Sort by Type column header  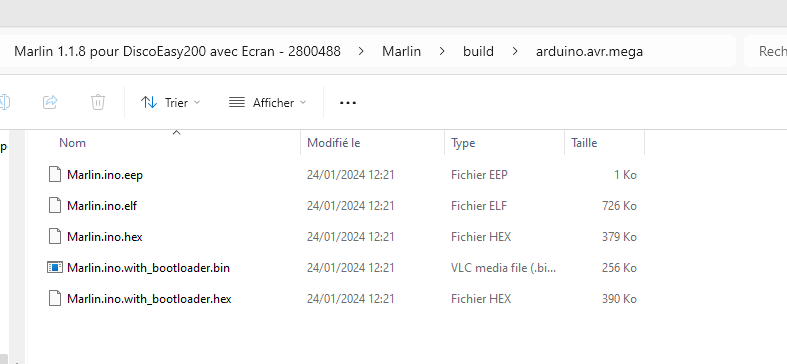504,143
